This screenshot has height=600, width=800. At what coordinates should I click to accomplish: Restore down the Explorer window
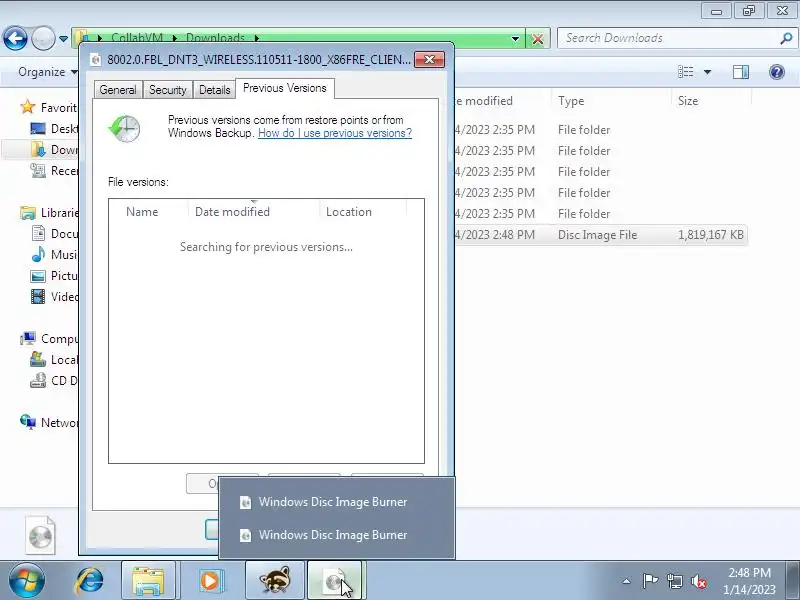(748, 10)
